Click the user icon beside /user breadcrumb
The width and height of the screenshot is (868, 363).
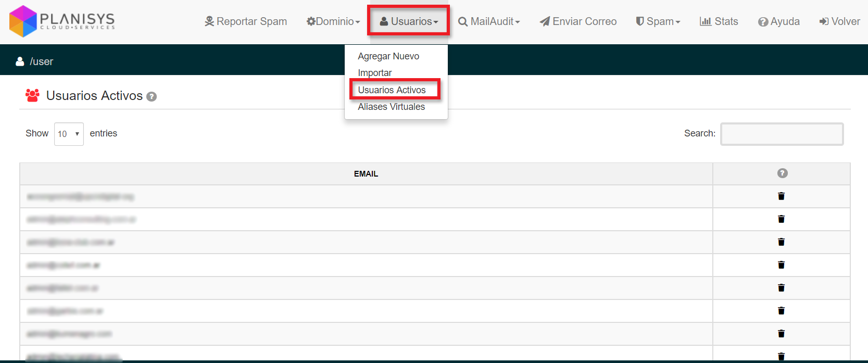coord(20,61)
